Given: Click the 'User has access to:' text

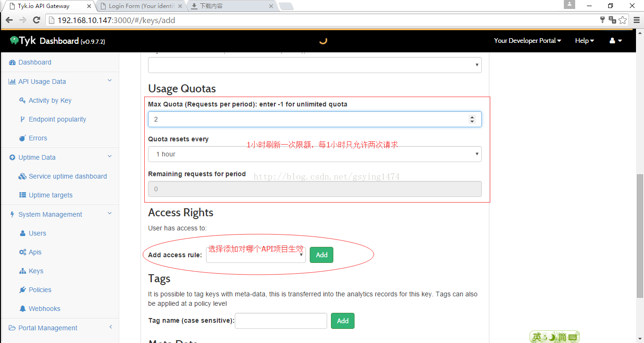Looking at the screenshot, I should pos(177,228).
